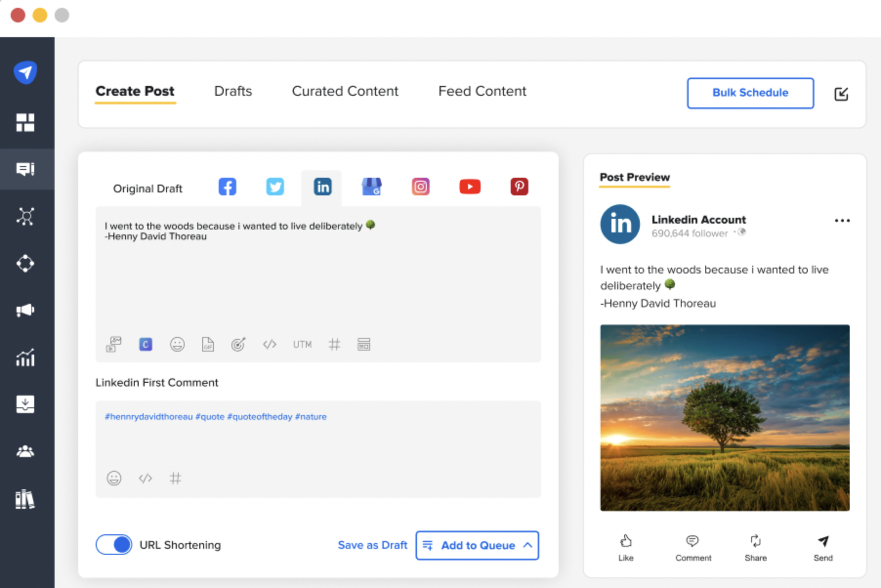Open hashtag tool in Linkedin First Comment
Viewport: 881px width, 588px height.
(x=175, y=478)
